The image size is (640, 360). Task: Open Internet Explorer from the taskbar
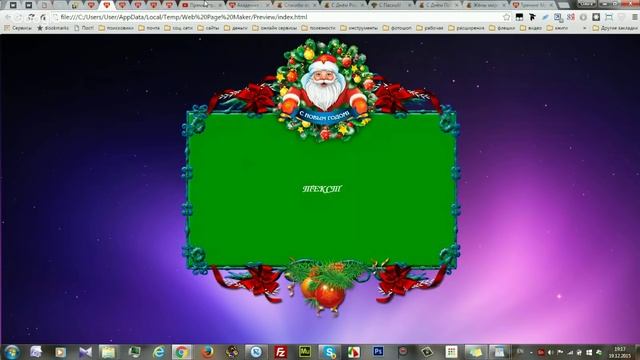[x=158, y=352]
